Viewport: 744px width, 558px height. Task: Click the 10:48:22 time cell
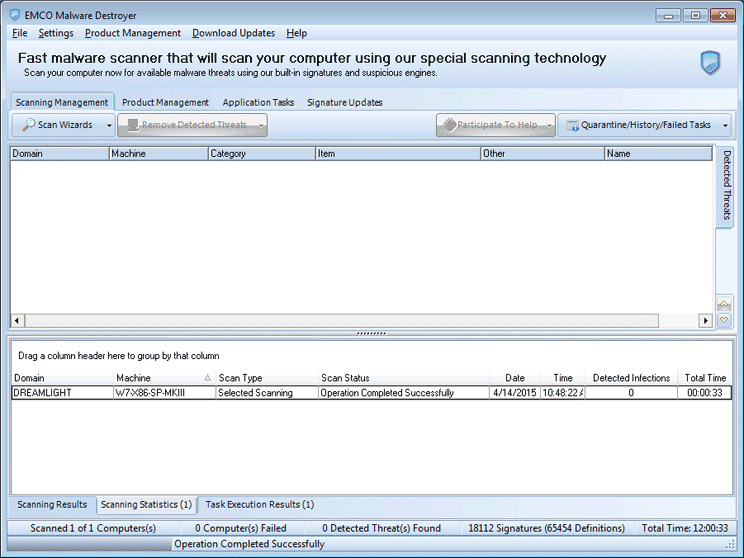tap(563, 393)
